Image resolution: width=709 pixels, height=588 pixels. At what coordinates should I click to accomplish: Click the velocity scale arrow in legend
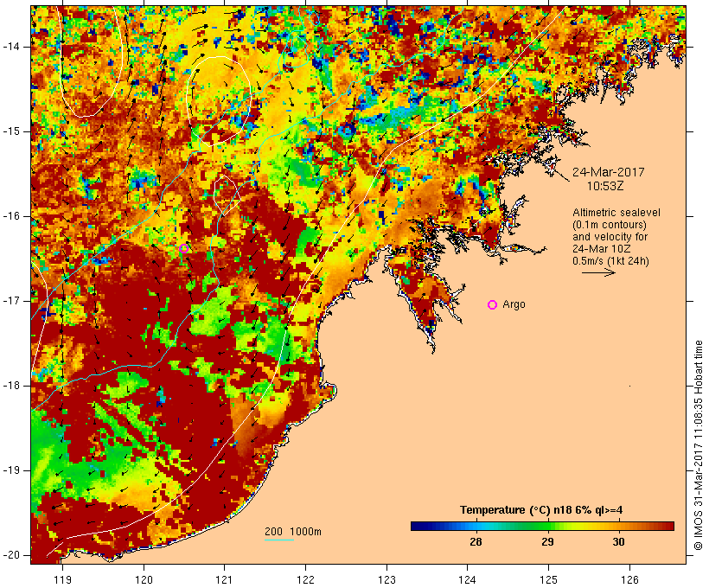[x=598, y=272]
